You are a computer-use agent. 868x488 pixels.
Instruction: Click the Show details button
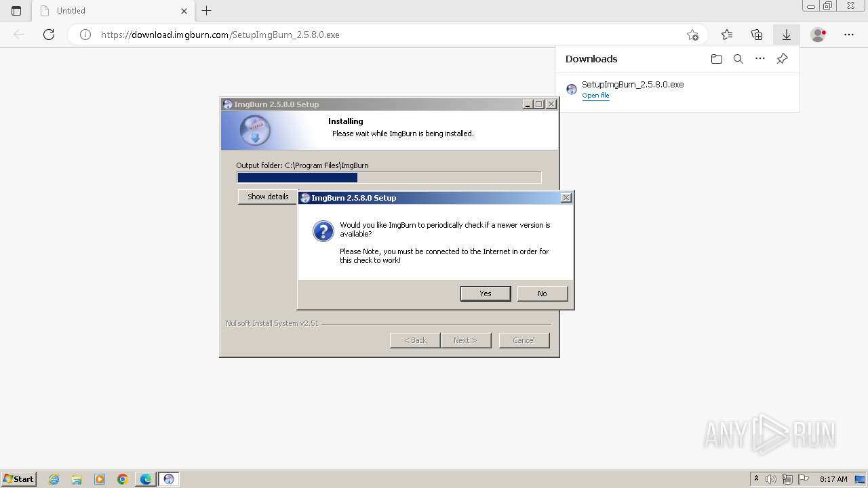[x=268, y=197]
